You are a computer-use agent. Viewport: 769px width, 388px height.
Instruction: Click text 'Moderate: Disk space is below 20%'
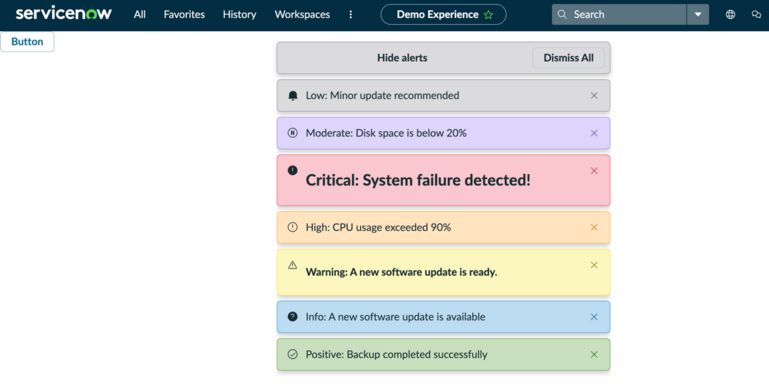click(x=386, y=133)
